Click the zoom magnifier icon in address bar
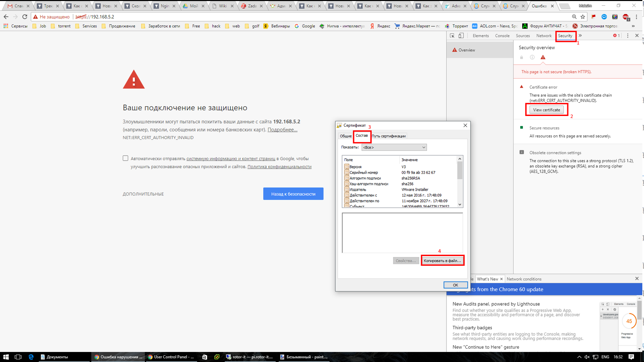 [574, 17]
